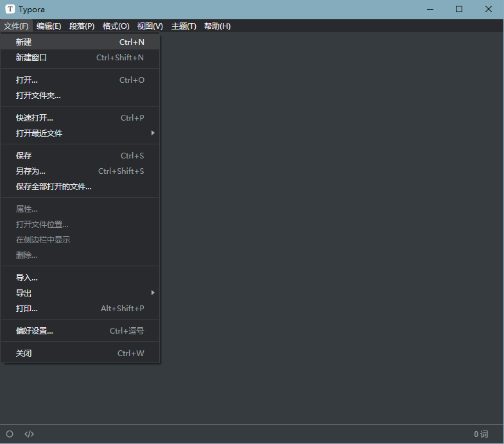Switch to source code mode icon
The image size is (504, 444).
[x=29, y=434]
